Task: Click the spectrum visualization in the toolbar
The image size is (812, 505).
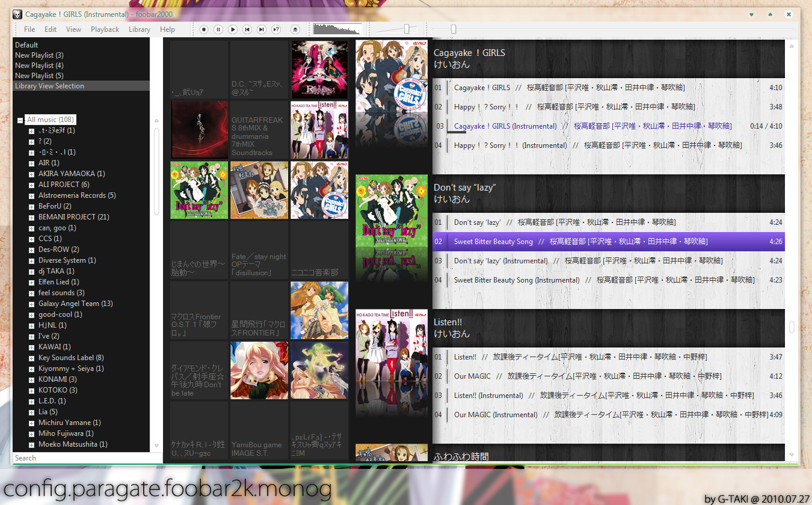Action: tap(337, 29)
